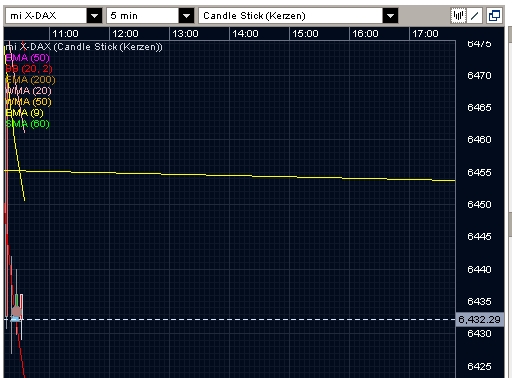
Task: Click the chart title mi X-DAX (Candle Stick (Kerzen))
Action: 84,47
